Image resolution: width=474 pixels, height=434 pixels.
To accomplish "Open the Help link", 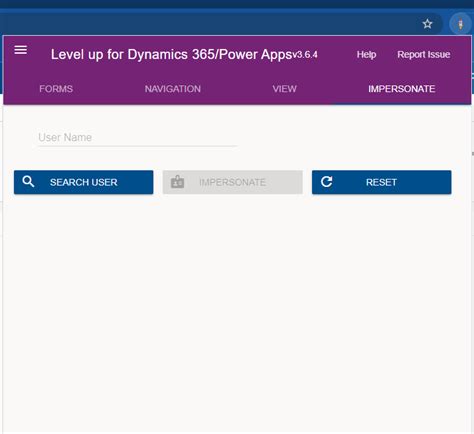I will point(366,54).
